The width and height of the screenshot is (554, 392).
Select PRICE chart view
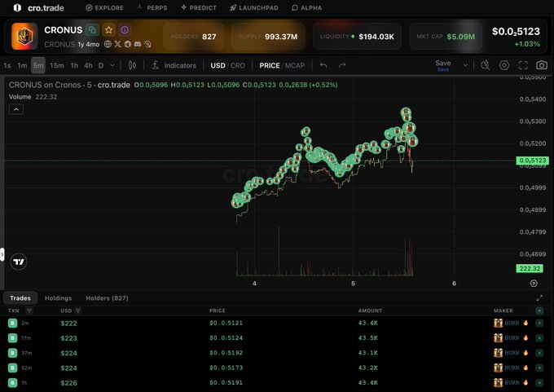point(269,66)
